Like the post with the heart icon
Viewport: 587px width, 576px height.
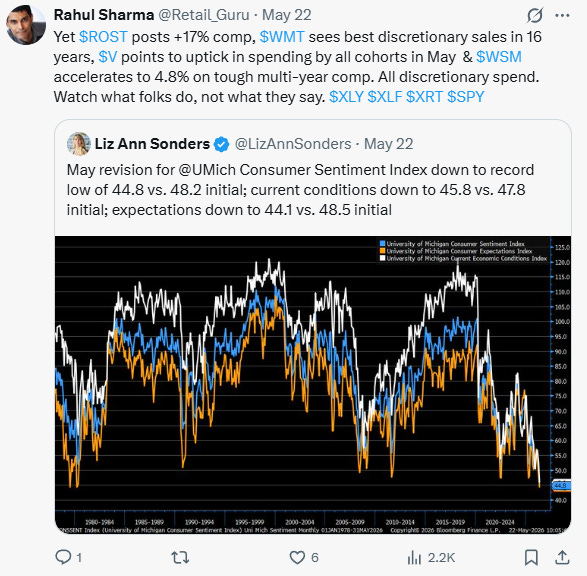(x=297, y=557)
